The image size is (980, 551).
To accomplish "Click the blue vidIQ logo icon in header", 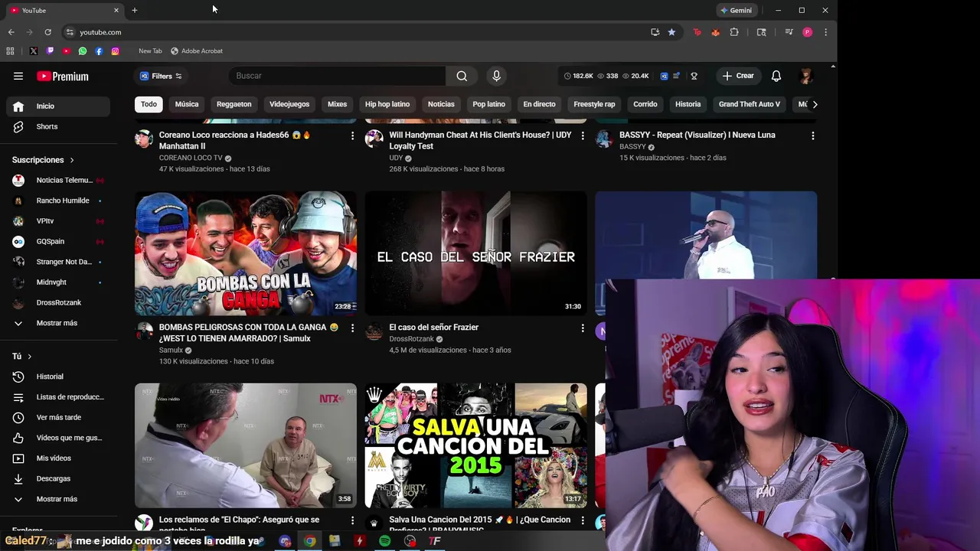I will (664, 76).
